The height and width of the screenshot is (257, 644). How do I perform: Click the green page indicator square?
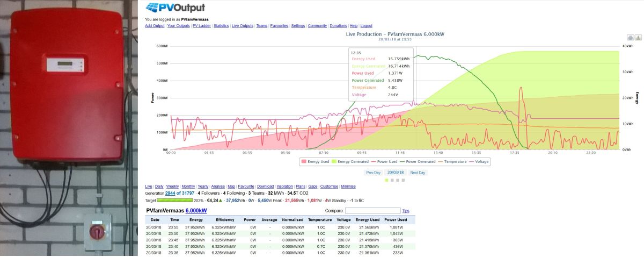[x=386, y=180]
